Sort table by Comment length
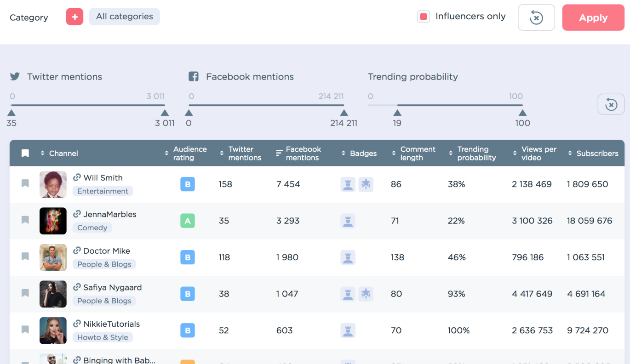The height and width of the screenshot is (364, 630). pyautogui.click(x=413, y=153)
